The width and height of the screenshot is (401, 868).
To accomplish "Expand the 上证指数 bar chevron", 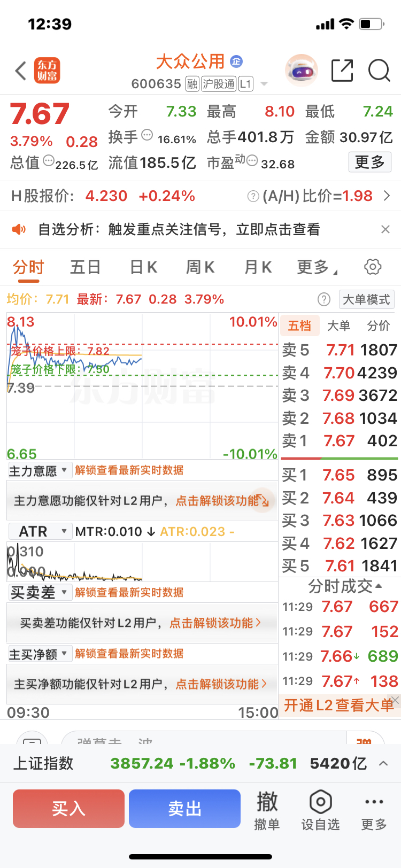I will tap(383, 764).
